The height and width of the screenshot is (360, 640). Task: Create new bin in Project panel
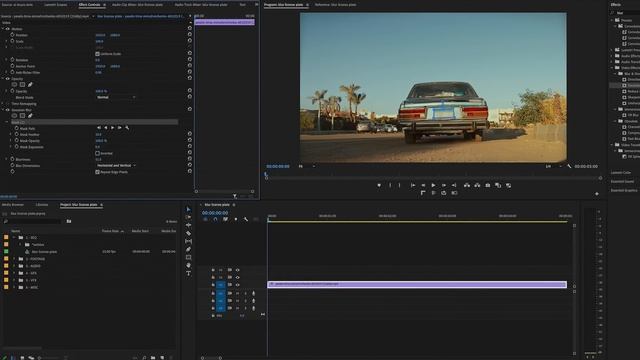(153, 358)
